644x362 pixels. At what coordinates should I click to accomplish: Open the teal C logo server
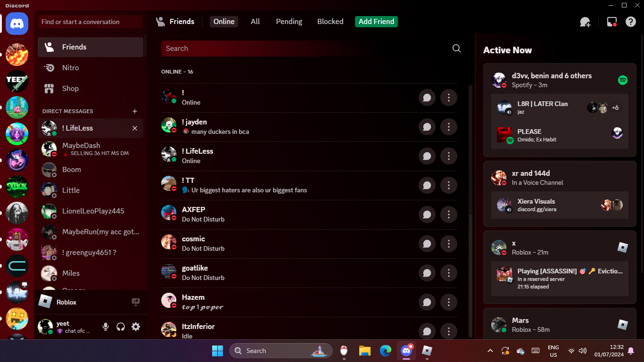tap(17, 266)
